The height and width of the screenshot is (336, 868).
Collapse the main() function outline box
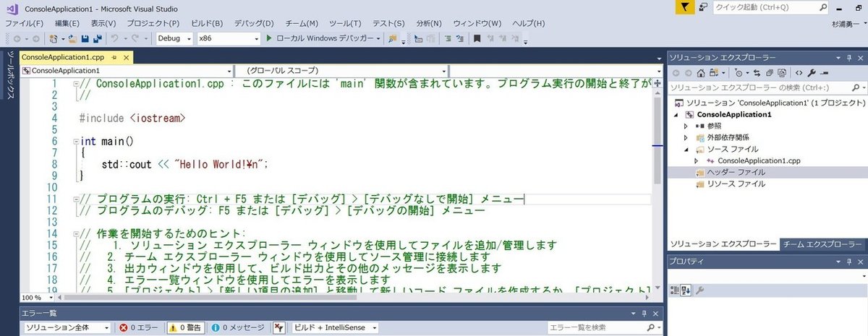pyautogui.click(x=76, y=142)
